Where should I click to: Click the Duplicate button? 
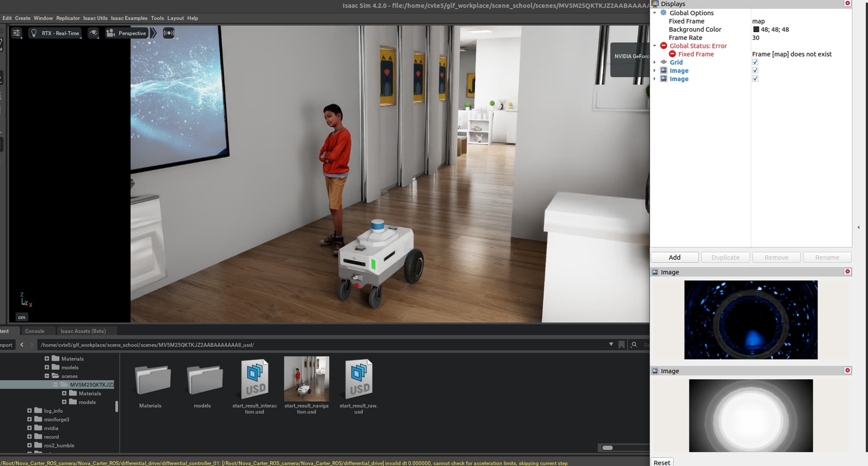pyautogui.click(x=726, y=257)
